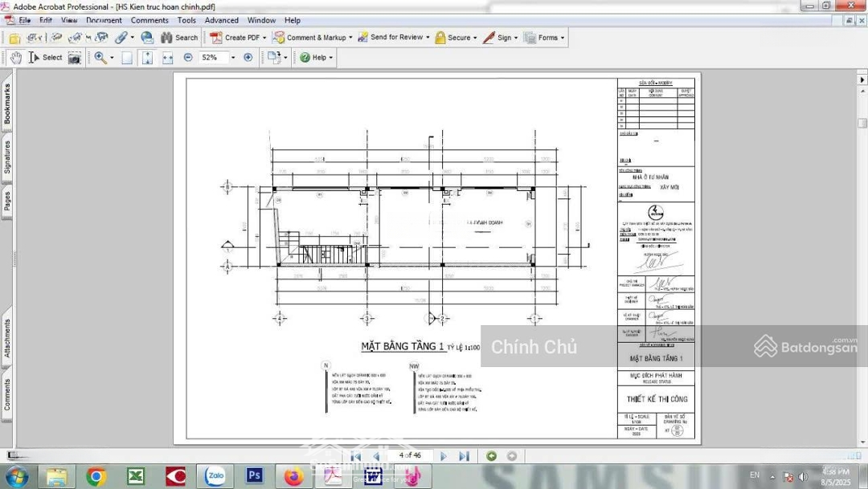
Task: Click the Fit Width icon
Action: coord(167,58)
